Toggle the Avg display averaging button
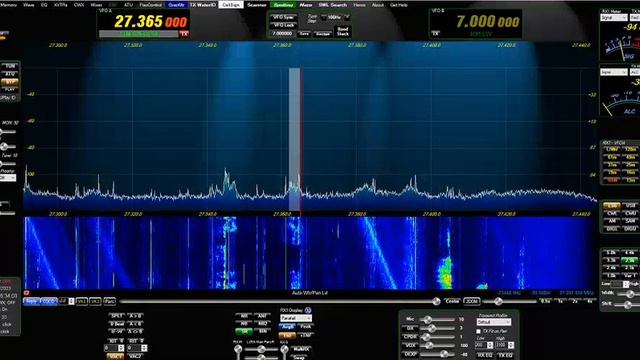Image resolution: width=640 pixels, height=360 pixels. (x=288, y=327)
